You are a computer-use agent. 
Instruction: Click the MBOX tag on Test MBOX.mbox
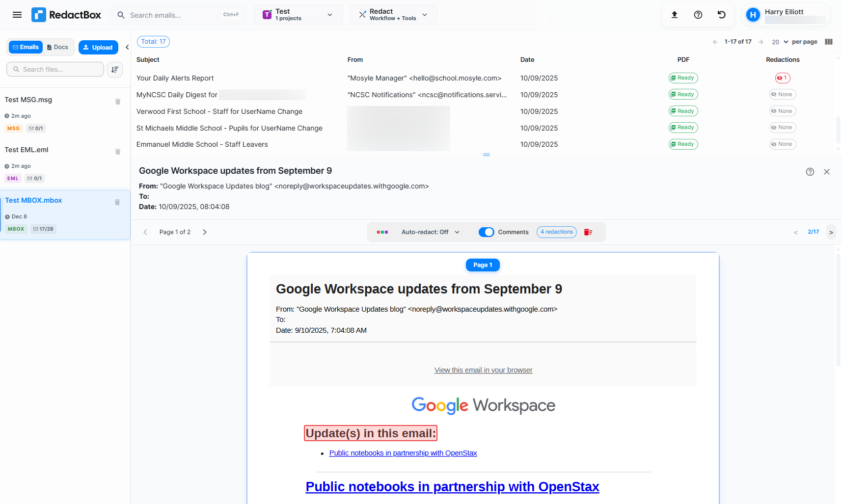coord(16,229)
